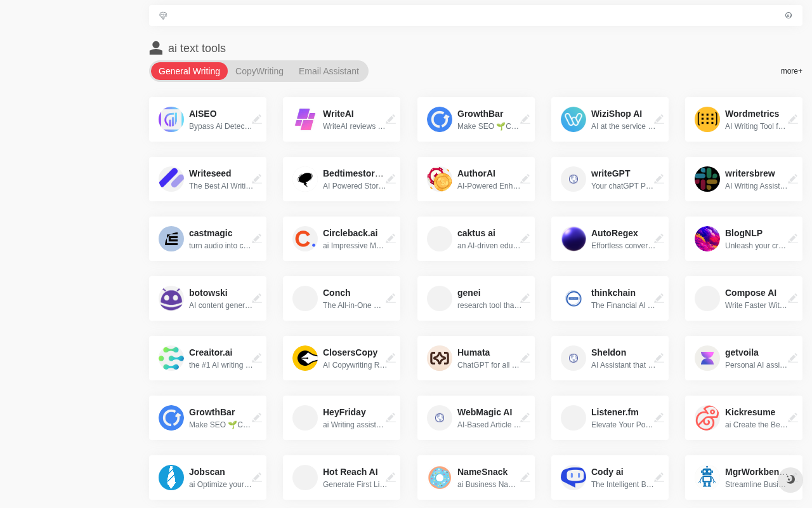
Task: Click the edit pencil on caktus ai card
Action: [525, 239]
